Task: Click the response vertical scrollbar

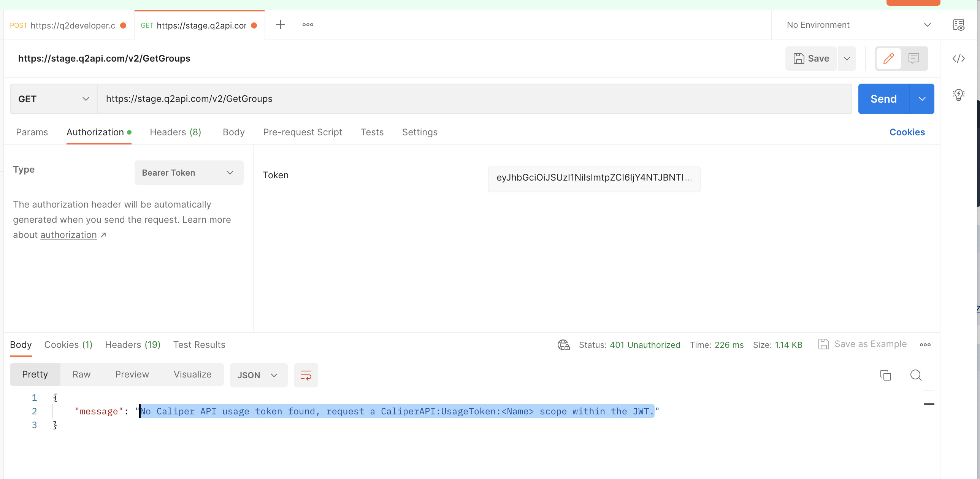Action: [x=929, y=434]
